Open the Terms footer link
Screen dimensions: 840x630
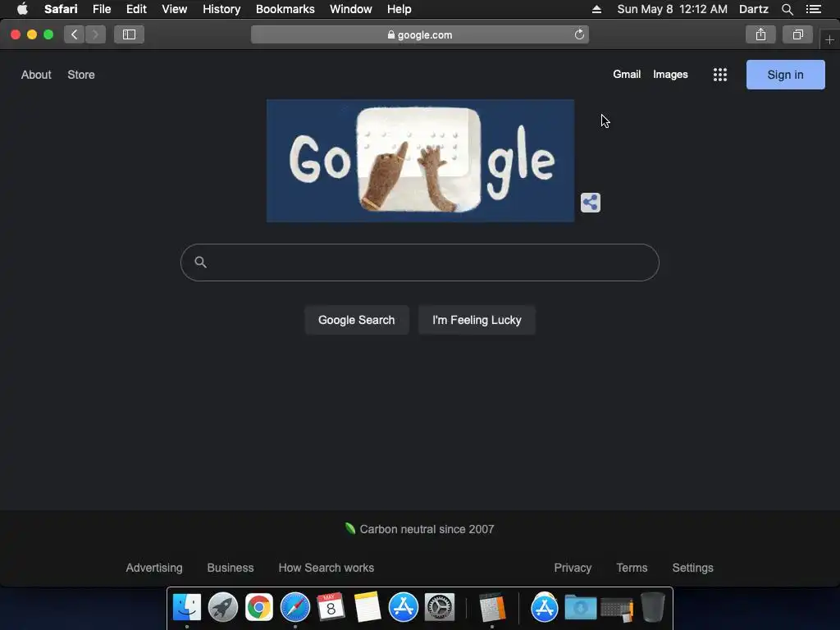[x=632, y=568]
